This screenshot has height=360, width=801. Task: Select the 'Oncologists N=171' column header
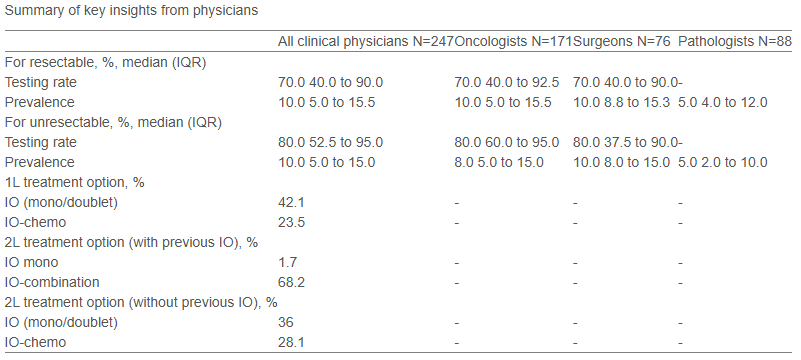point(513,42)
